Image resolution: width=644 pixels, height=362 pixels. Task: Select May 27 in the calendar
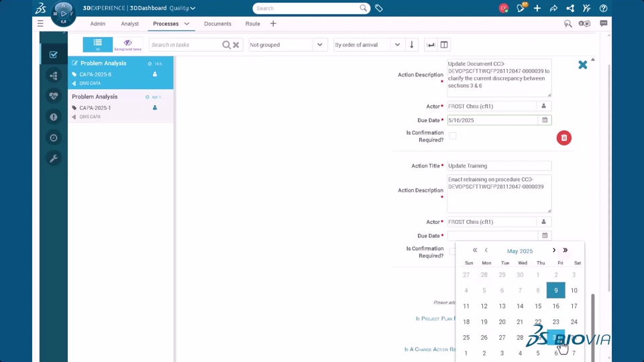point(502,337)
